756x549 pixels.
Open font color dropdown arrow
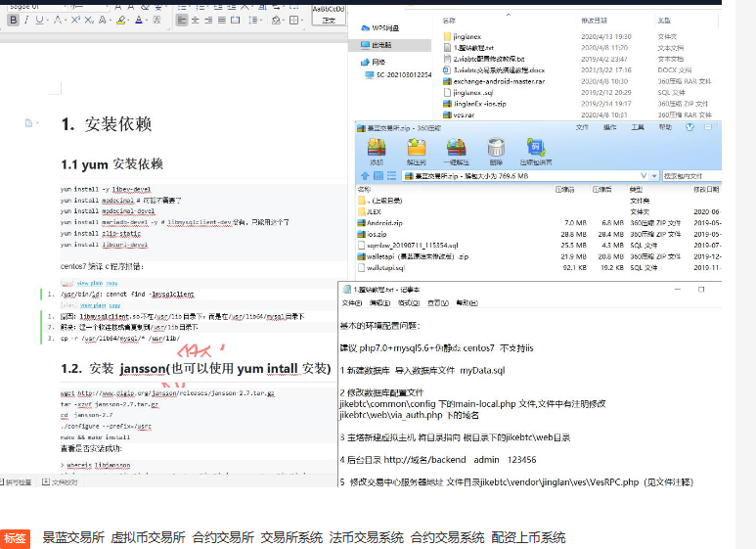[x=146, y=21]
